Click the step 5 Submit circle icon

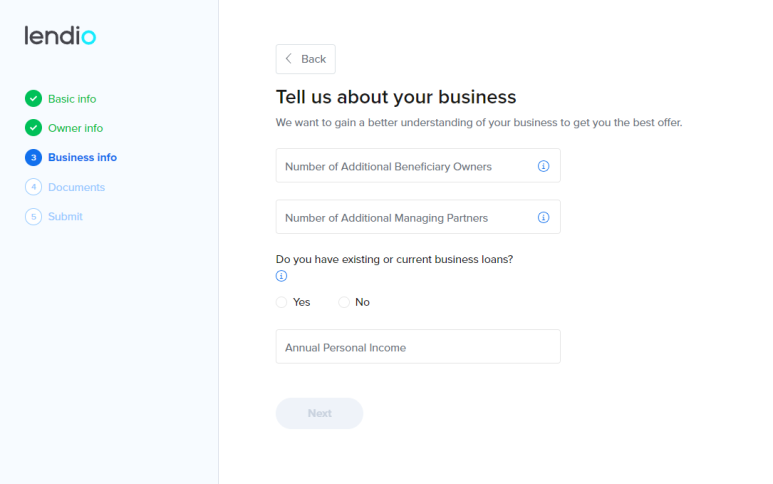[34, 216]
